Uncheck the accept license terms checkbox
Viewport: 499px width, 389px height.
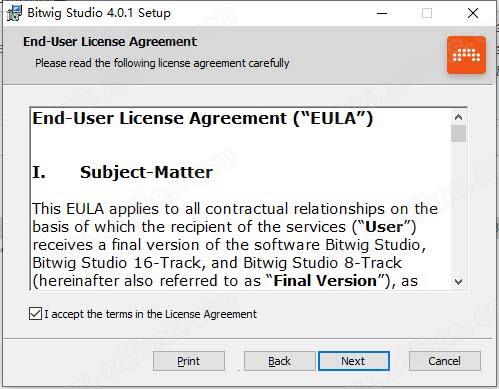(x=35, y=314)
